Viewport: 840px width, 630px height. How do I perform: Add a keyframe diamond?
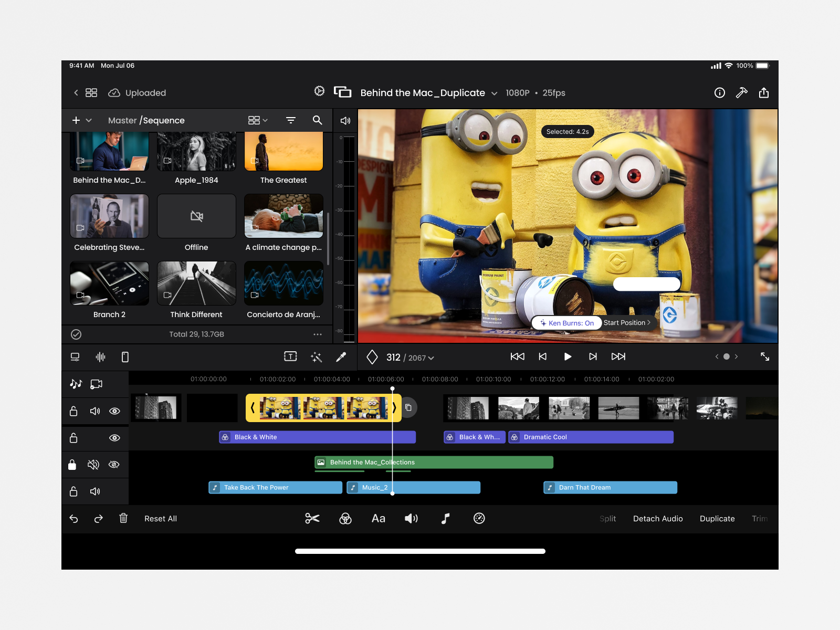point(372,357)
